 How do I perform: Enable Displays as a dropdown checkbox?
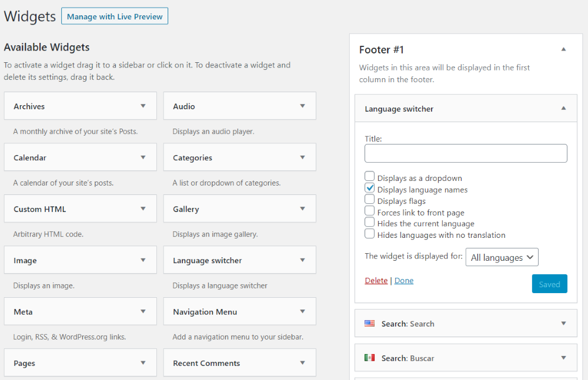point(370,176)
